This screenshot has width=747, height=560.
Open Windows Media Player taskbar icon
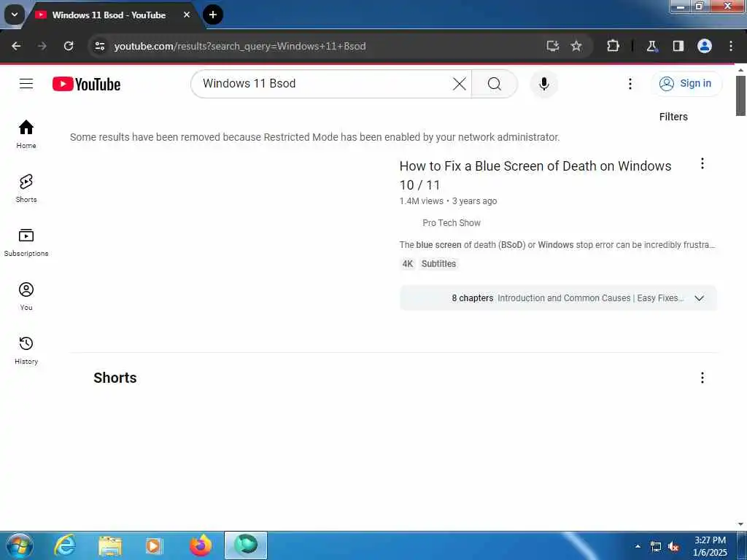tap(155, 545)
